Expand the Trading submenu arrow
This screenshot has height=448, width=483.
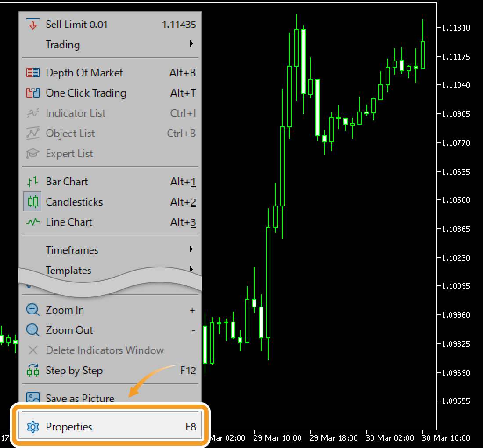(191, 44)
